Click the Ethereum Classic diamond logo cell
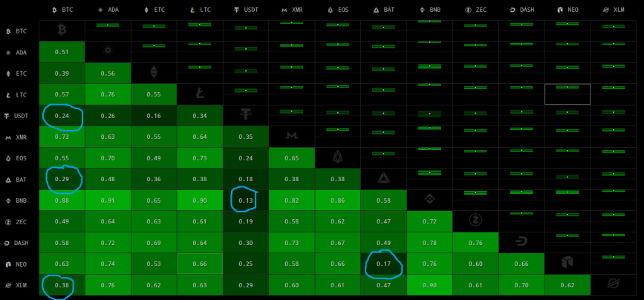 pos(154,73)
